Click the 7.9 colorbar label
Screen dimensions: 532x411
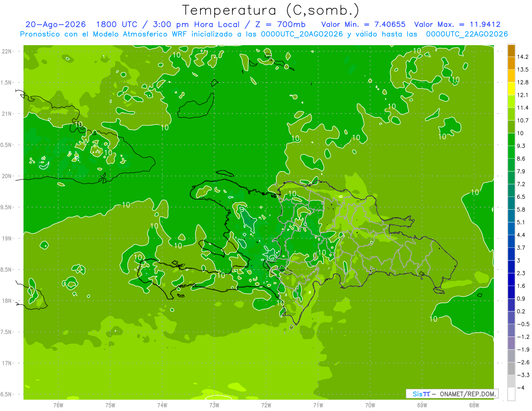click(x=521, y=172)
